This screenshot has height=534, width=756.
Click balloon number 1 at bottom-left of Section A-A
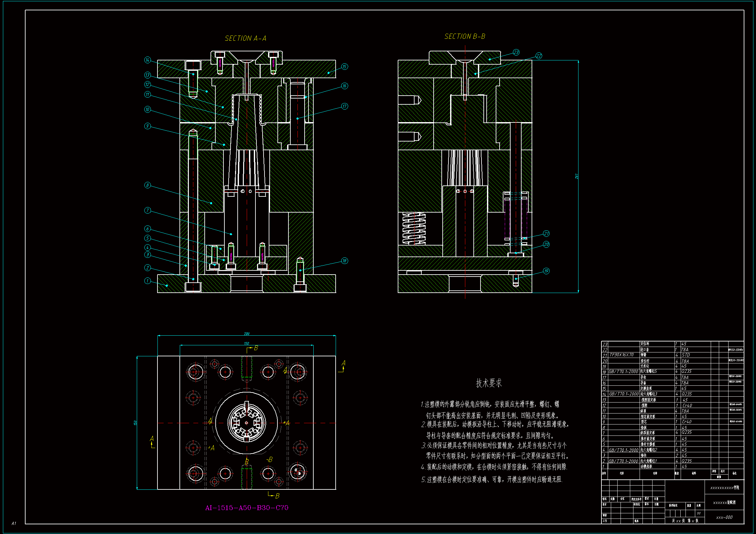pyautogui.click(x=147, y=281)
